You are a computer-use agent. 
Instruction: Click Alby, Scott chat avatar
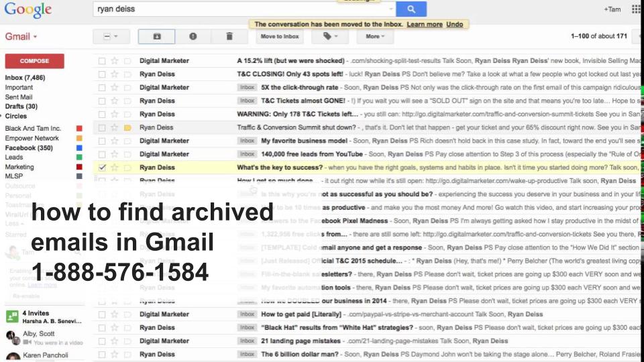[13, 337]
